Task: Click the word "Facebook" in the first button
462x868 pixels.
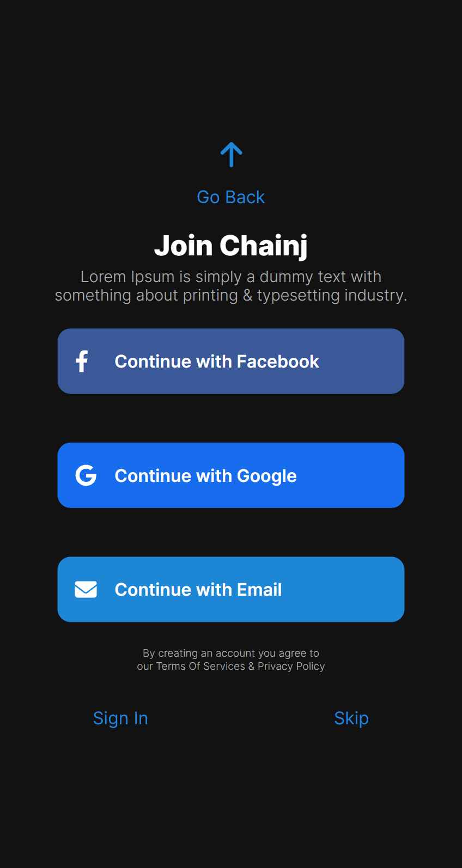Action: (278, 362)
